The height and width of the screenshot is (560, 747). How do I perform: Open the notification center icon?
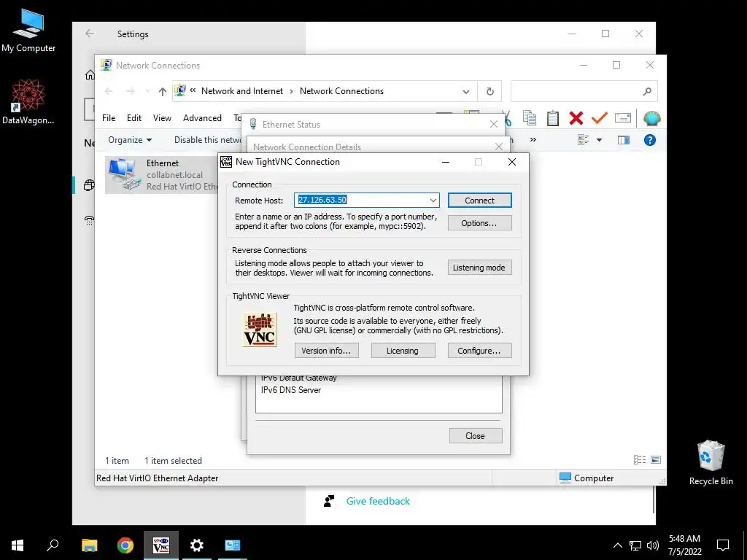(x=723, y=545)
